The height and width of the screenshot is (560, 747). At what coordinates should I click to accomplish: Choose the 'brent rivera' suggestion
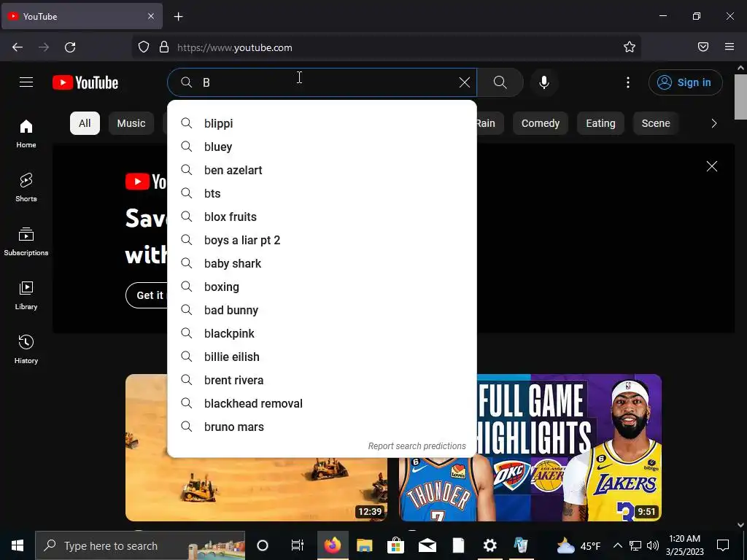click(322, 380)
